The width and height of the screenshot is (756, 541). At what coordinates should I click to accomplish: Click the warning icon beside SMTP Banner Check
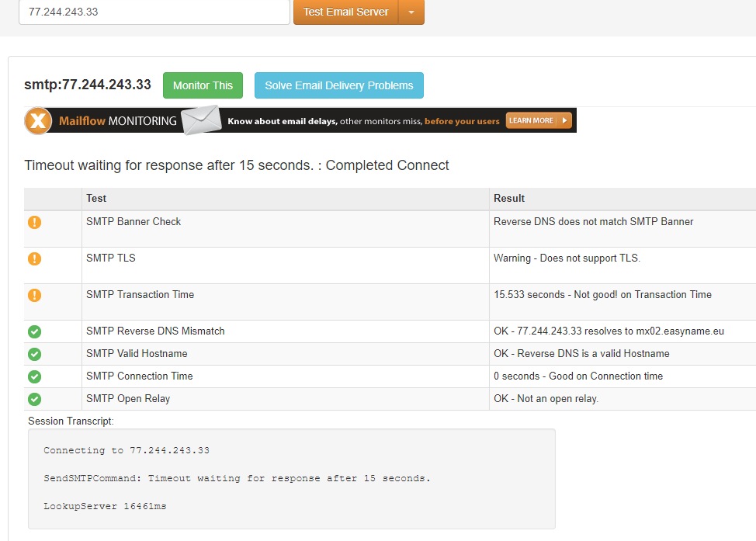pos(34,222)
